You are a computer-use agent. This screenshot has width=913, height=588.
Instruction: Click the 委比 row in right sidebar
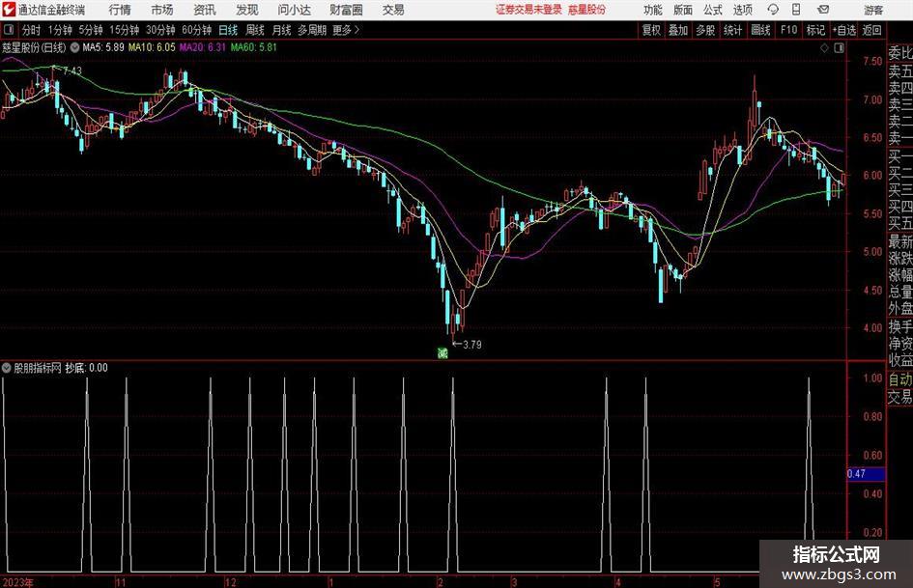point(900,53)
